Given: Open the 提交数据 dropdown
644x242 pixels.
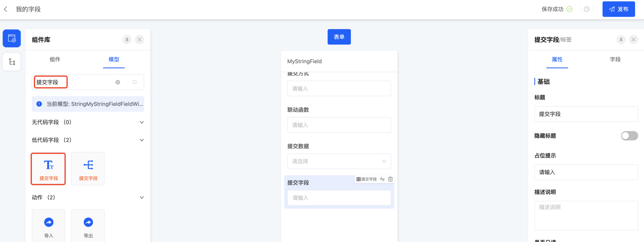Looking at the screenshot, I should [339, 161].
